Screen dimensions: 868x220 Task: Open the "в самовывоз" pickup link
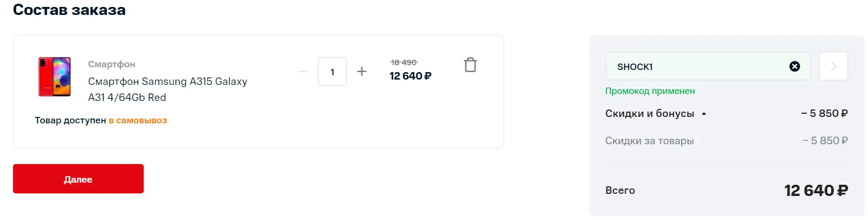[x=138, y=121]
